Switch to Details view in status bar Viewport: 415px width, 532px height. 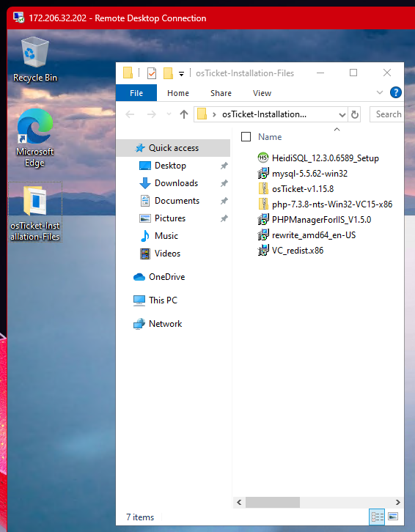click(x=377, y=517)
